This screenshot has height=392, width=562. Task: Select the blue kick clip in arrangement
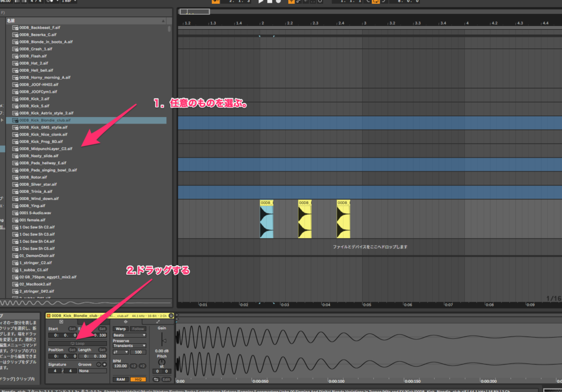pyautogui.click(x=266, y=220)
